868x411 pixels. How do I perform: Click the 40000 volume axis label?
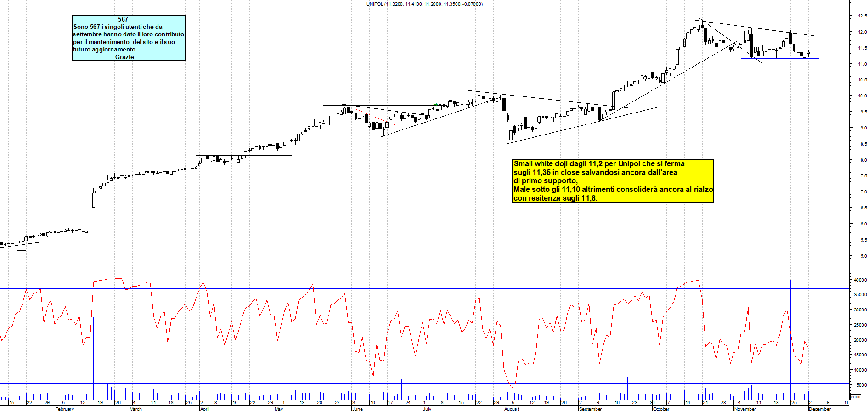pos(860,280)
